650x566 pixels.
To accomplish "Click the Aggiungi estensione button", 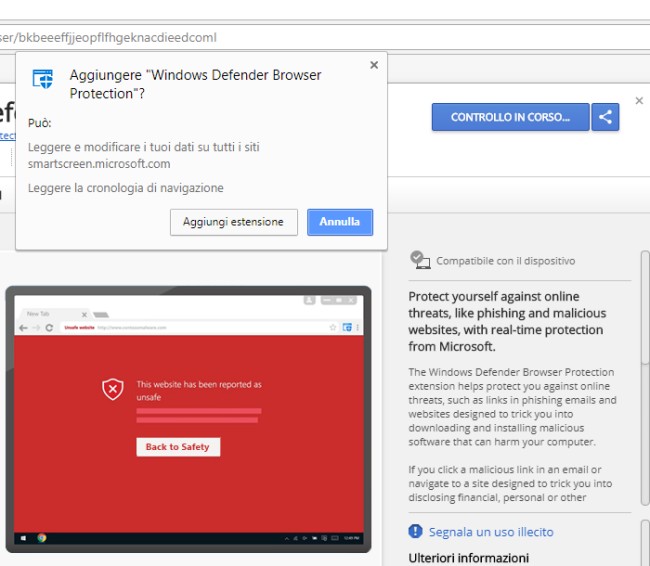I will click(x=233, y=222).
